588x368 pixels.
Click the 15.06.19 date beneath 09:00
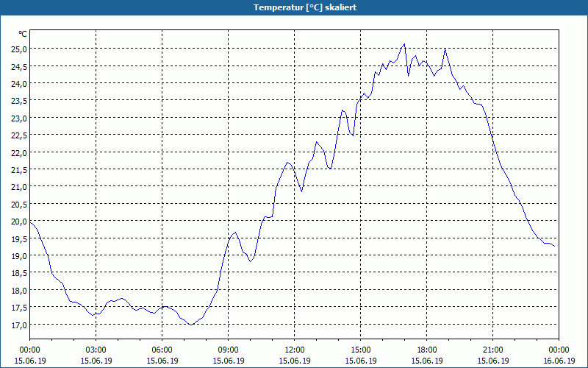pos(229,361)
